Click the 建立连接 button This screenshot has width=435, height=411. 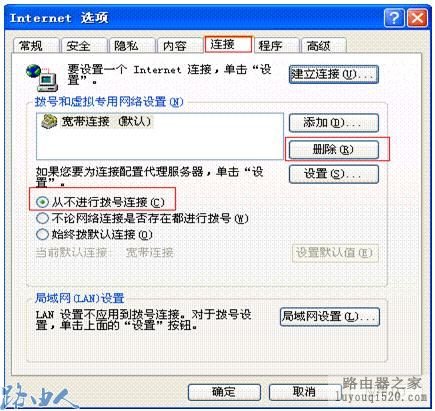click(334, 74)
